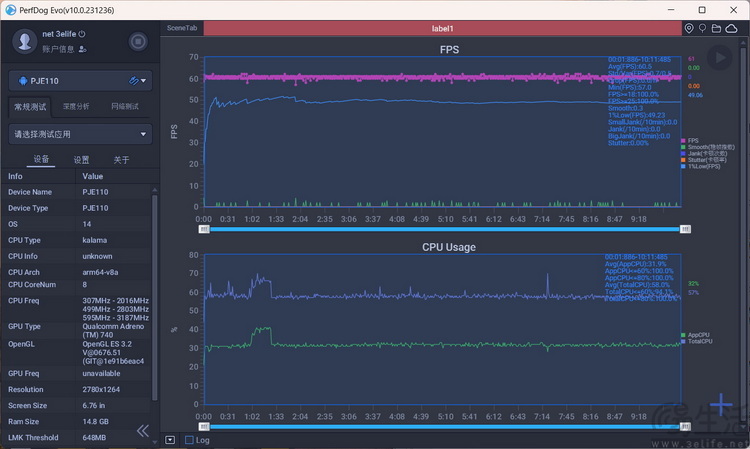Image resolution: width=750 pixels, height=449 pixels.
Task: Toggle FPS legend series visibility
Action: (x=690, y=141)
